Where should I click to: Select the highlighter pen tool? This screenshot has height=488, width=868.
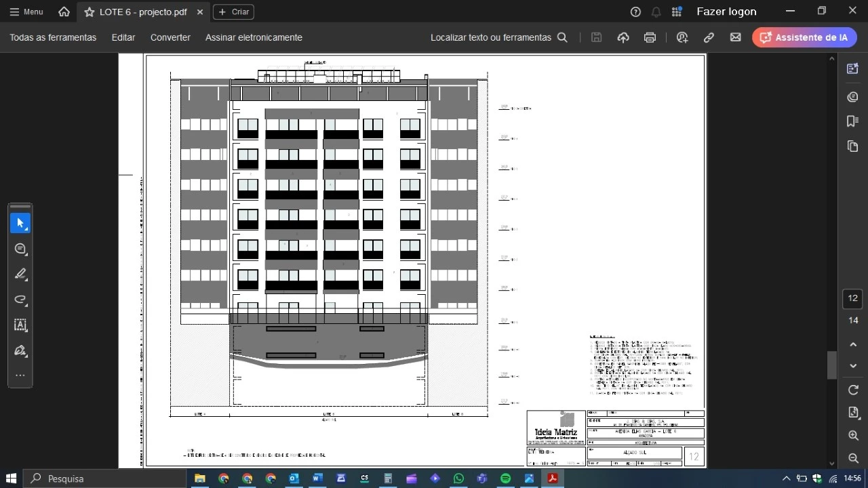coord(20,274)
